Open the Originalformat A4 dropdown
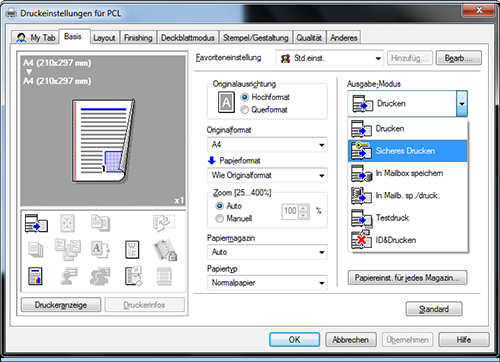The width and height of the screenshot is (500, 362). pos(267,144)
